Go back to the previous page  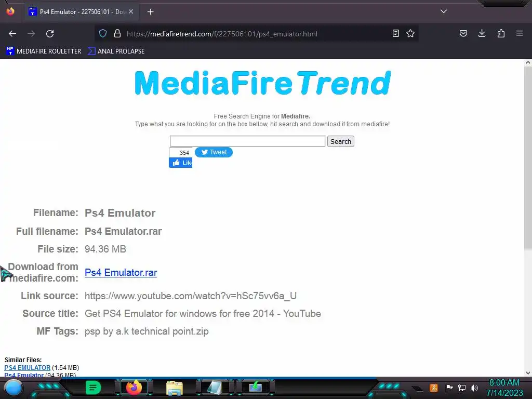click(12, 34)
